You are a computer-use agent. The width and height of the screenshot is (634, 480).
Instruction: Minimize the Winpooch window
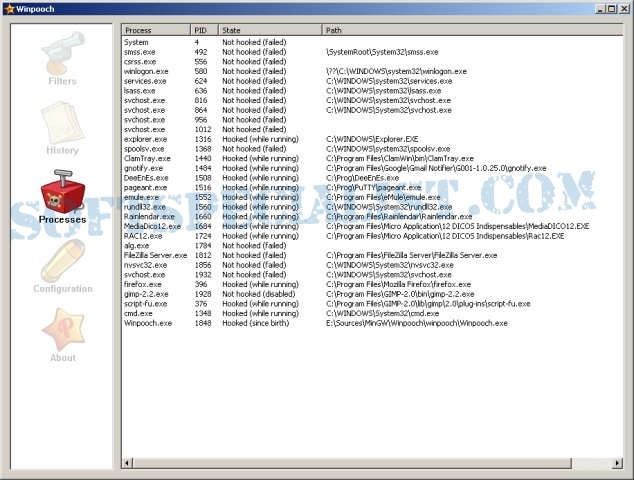coord(600,9)
